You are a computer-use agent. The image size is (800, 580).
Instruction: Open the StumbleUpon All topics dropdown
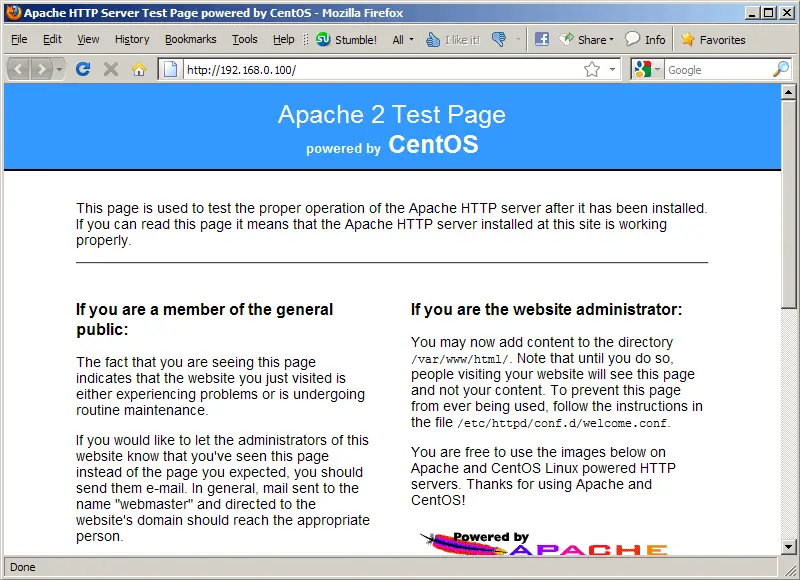click(x=403, y=40)
